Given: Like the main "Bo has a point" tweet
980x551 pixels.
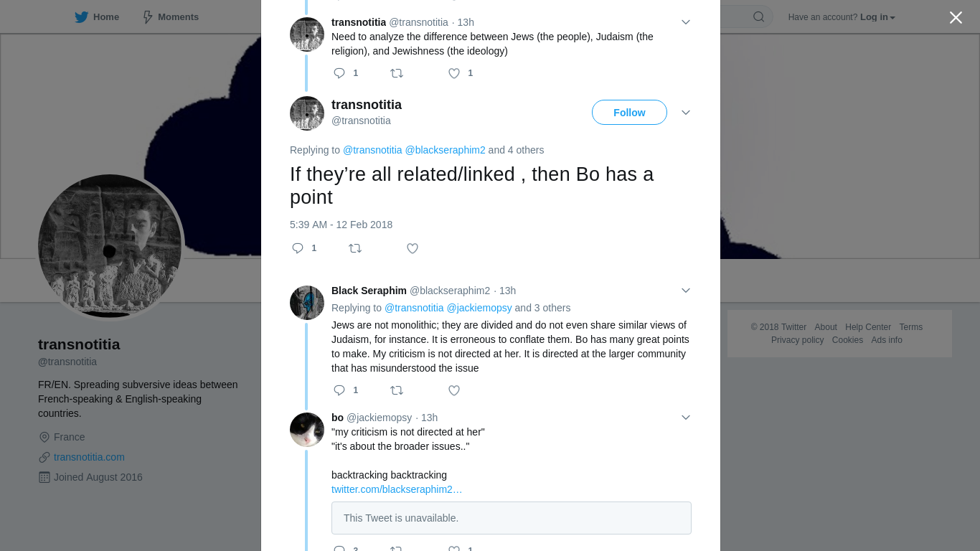Looking at the screenshot, I should click(x=413, y=248).
